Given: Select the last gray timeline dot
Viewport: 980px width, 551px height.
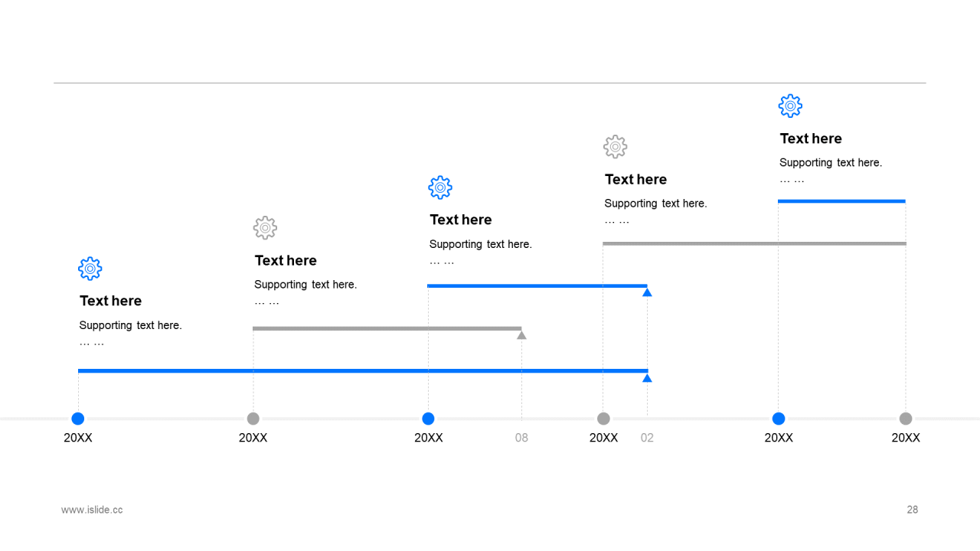Looking at the screenshot, I should (x=906, y=419).
